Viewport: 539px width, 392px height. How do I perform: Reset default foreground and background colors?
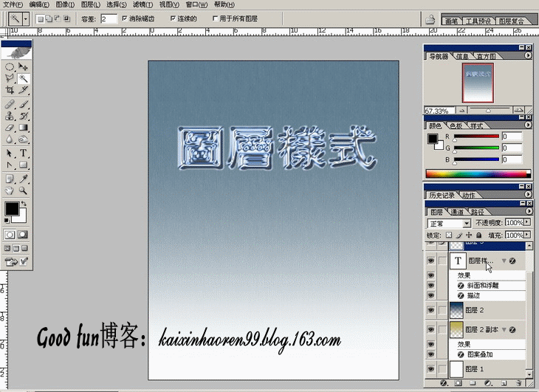coord(7,221)
